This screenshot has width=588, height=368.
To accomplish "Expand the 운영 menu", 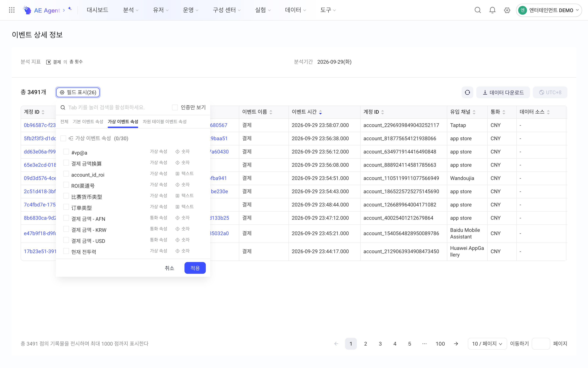I will pyautogui.click(x=191, y=10).
